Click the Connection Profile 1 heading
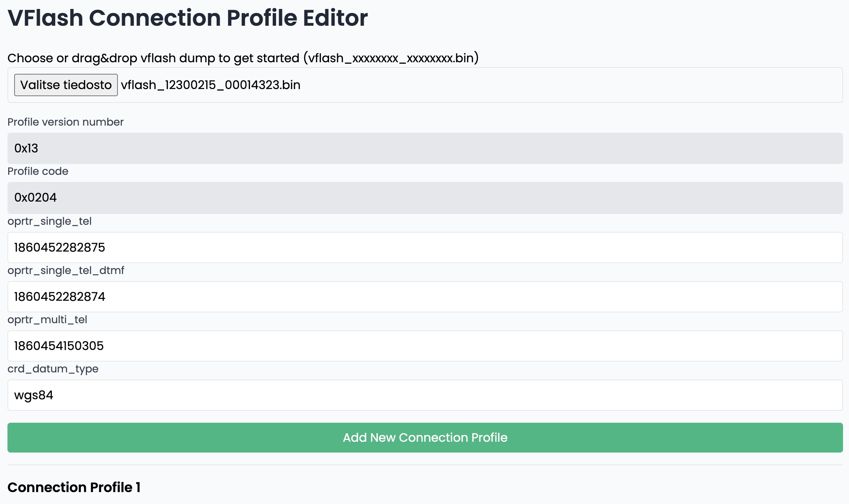Screen dimensions: 849x504 [x=74, y=487]
